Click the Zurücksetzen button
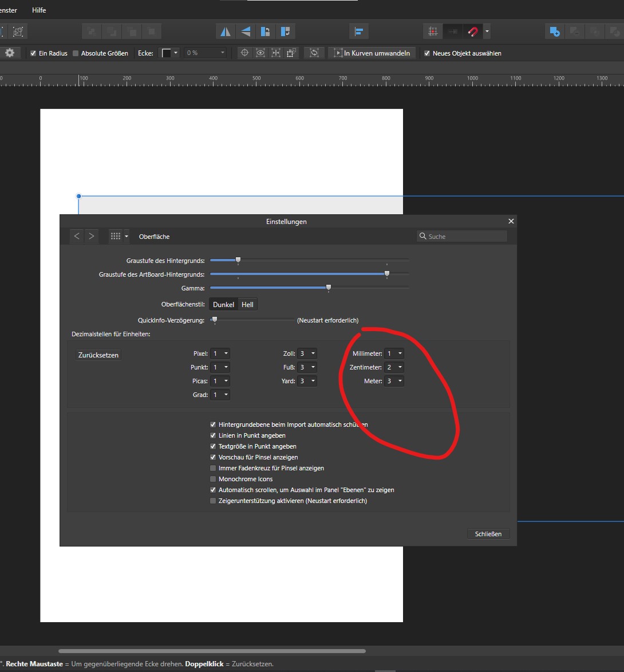 [x=98, y=355]
